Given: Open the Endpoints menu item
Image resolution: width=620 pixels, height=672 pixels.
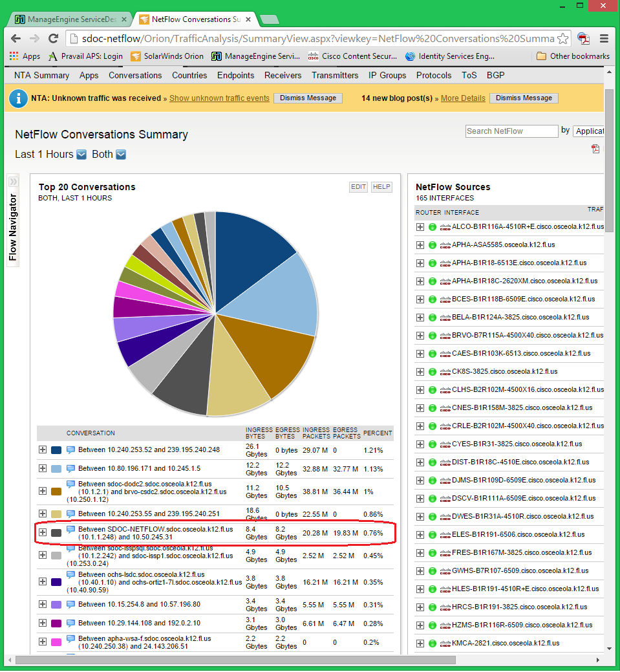Looking at the screenshot, I should (x=236, y=76).
